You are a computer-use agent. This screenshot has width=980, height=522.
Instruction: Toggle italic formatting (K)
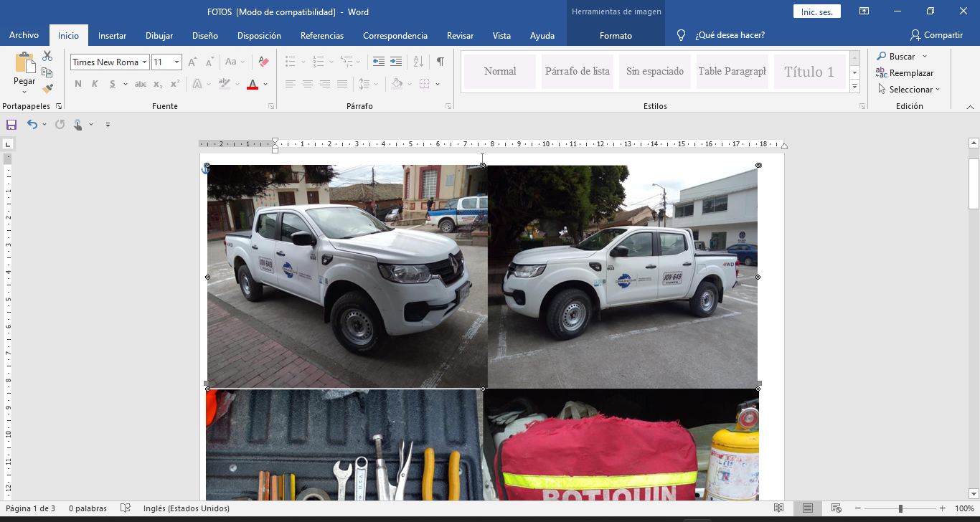click(x=95, y=84)
